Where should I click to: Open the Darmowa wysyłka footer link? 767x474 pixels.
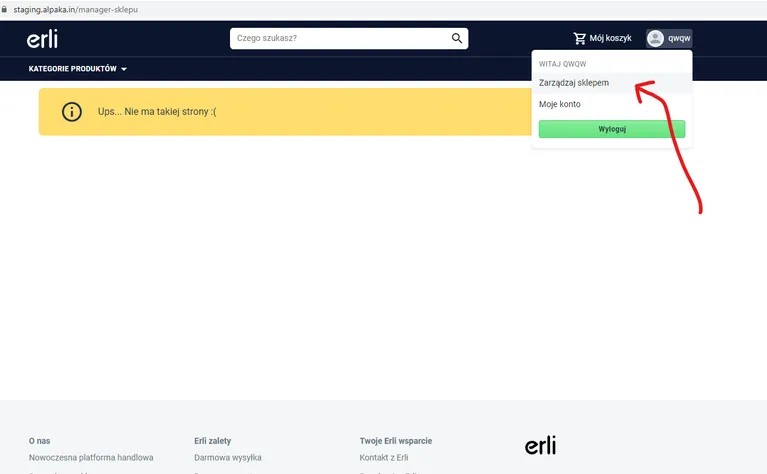pos(228,457)
